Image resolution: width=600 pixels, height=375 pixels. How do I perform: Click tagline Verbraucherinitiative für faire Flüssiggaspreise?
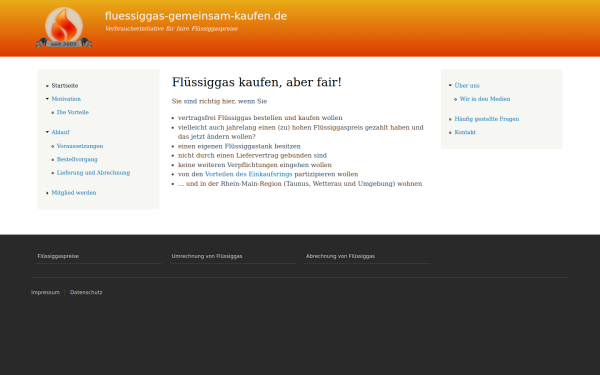pyautogui.click(x=171, y=29)
